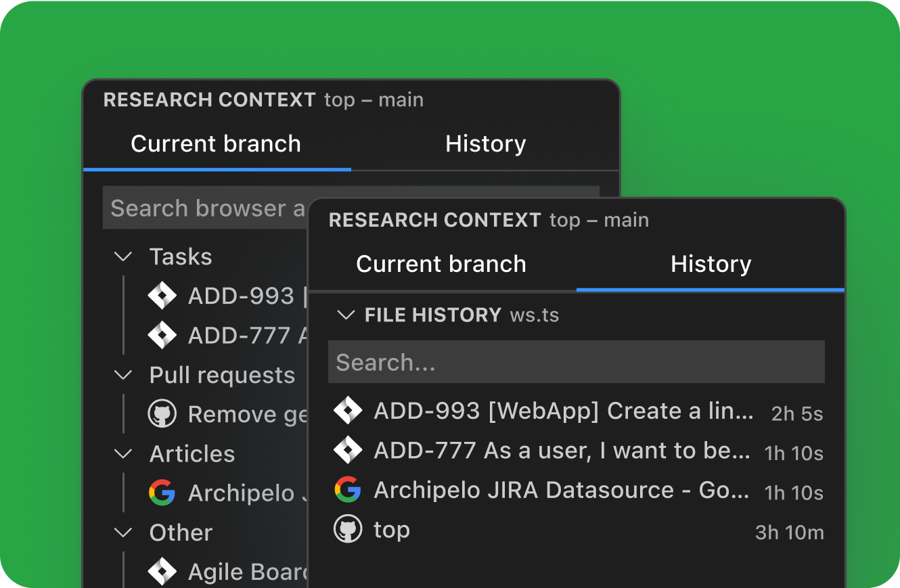Switch to the History tab on the back panel
The height and width of the screenshot is (588, 900).
click(x=485, y=143)
